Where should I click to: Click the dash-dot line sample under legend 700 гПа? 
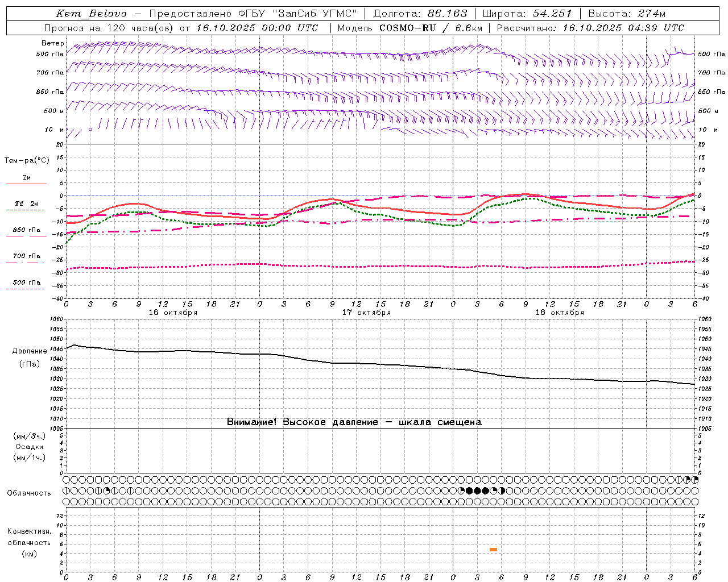(x=26, y=263)
